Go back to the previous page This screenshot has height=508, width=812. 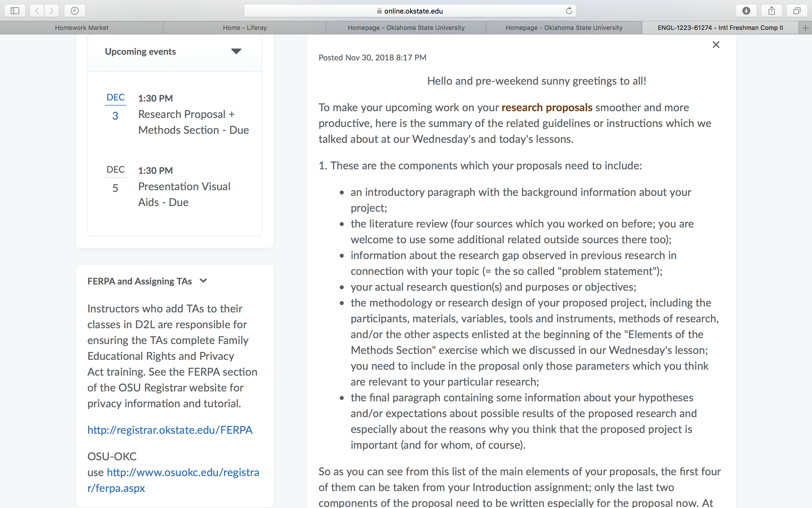tap(37, 11)
